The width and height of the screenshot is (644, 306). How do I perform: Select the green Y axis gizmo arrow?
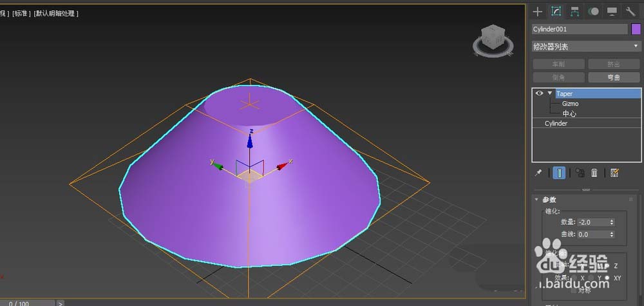(216, 165)
